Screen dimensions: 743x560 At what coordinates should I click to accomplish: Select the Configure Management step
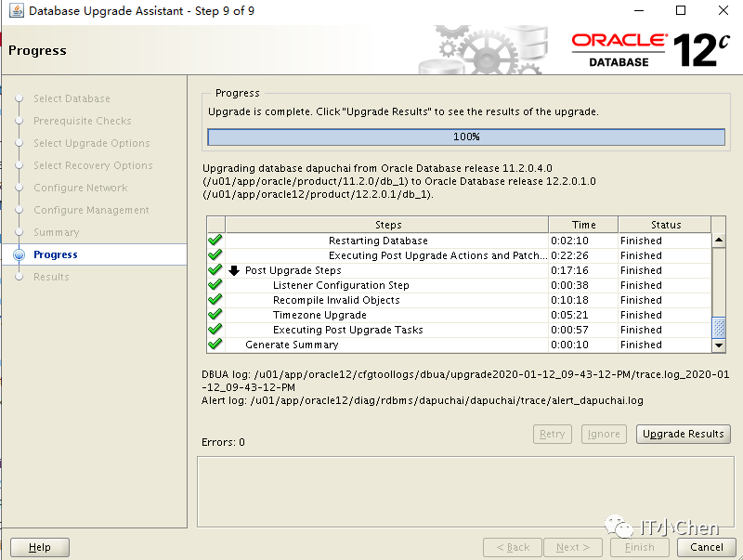click(x=91, y=210)
